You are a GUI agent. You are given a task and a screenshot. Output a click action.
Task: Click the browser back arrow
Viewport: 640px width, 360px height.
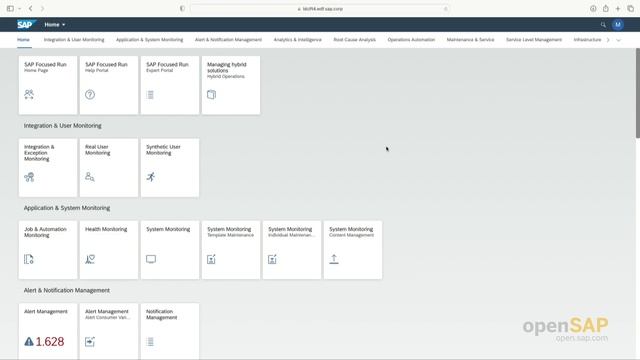(31, 9)
